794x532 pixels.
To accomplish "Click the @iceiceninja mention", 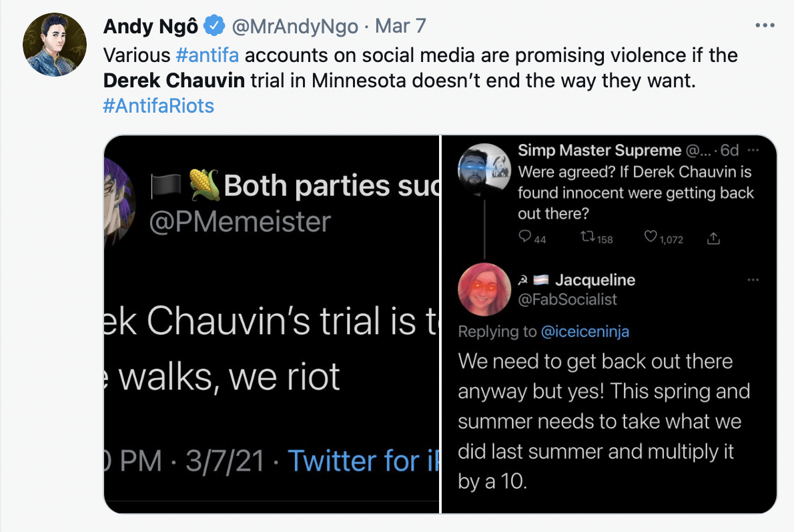I will (585, 331).
